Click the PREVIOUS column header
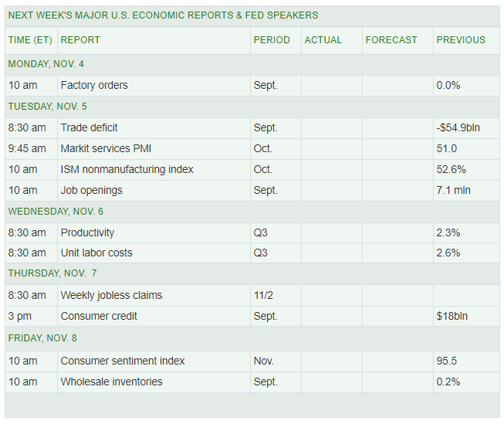This screenshot has width=504, height=424. (461, 39)
